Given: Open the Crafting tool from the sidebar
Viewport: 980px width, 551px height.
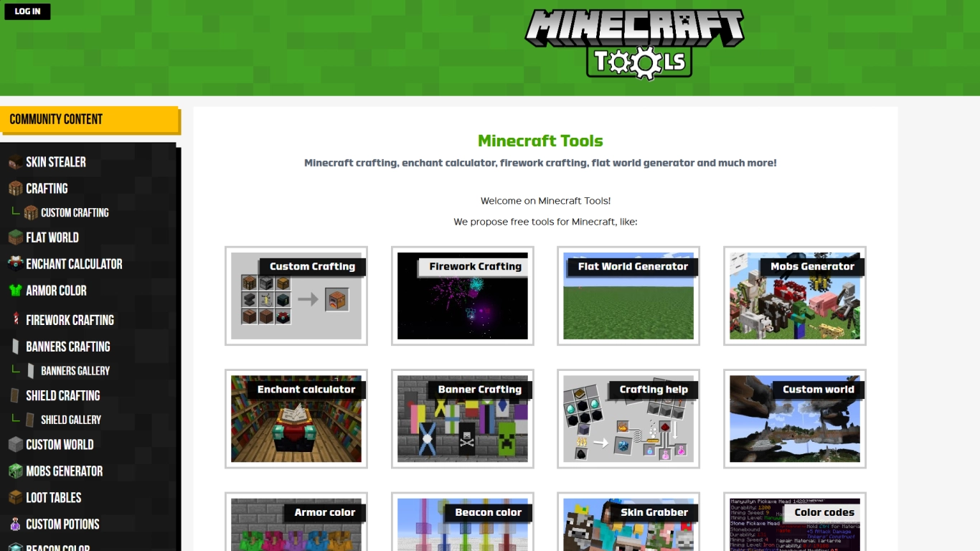Looking at the screenshot, I should tap(14, 188).
